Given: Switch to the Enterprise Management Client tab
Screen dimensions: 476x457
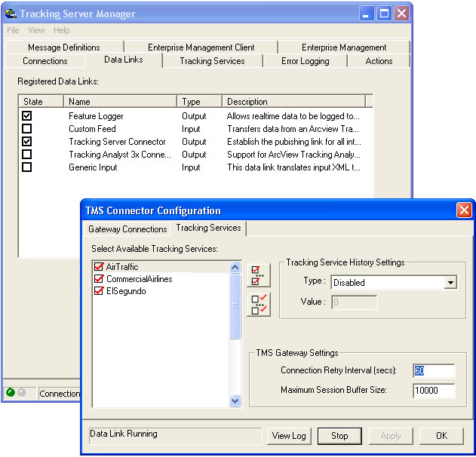Looking at the screenshot, I should tap(201, 48).
